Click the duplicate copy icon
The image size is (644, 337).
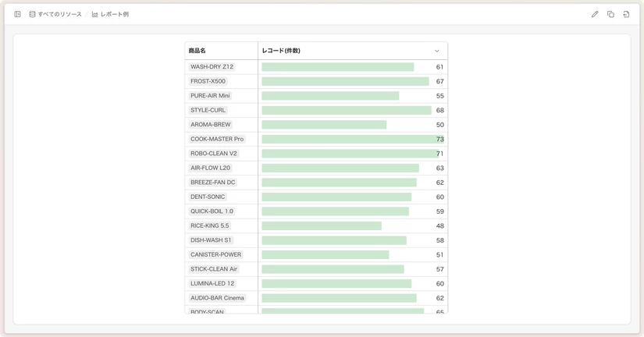pyautogui.click(x=610, y=14)
